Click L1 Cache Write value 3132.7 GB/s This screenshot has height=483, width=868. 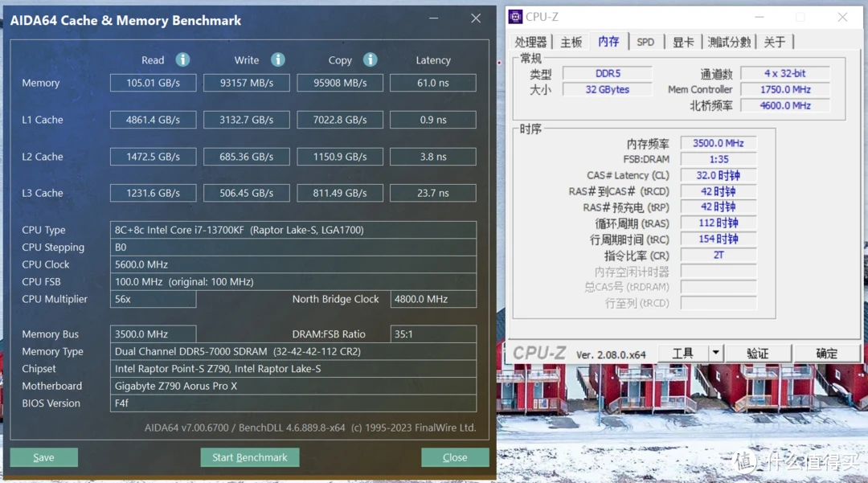coord(247,120)
